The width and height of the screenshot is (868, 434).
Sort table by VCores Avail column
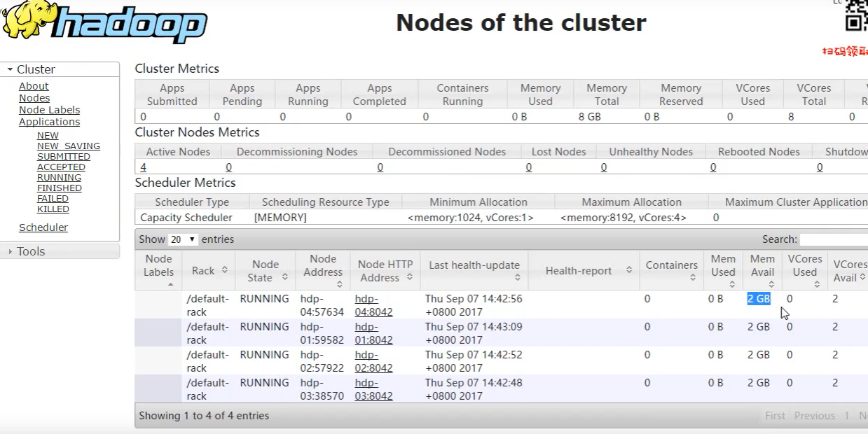coord(848,270)
